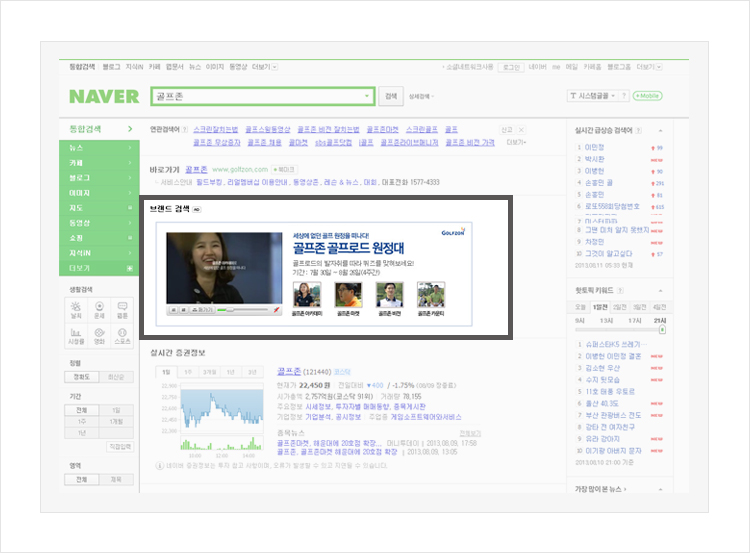Viewport: 750px width, 553px height.
Task: Switch stock chart to the 3개월 tab
Action: click(x=210, y=372)
